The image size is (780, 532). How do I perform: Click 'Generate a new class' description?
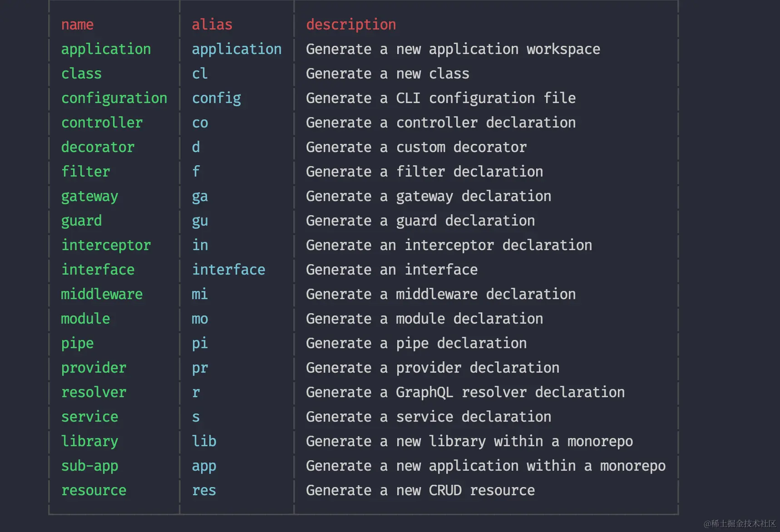click(x=388, y=74)
